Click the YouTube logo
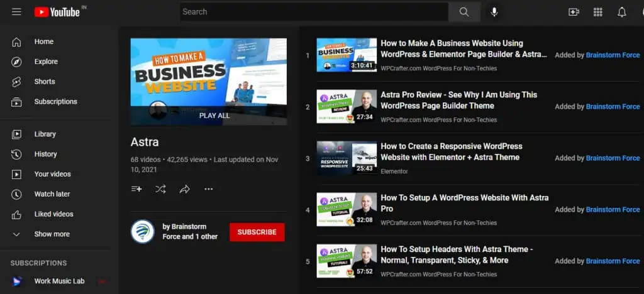The height and width of the screenshot is (294, 644). pyautogui.click(x=57, y=12)
